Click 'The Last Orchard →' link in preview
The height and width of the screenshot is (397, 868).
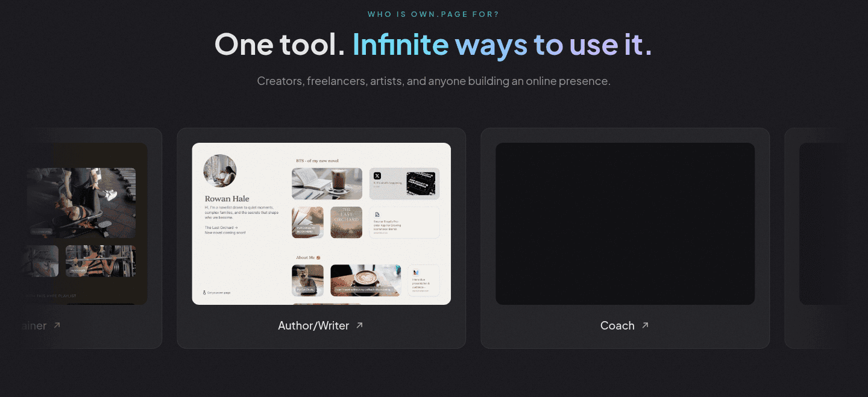(x=221, y=228)
